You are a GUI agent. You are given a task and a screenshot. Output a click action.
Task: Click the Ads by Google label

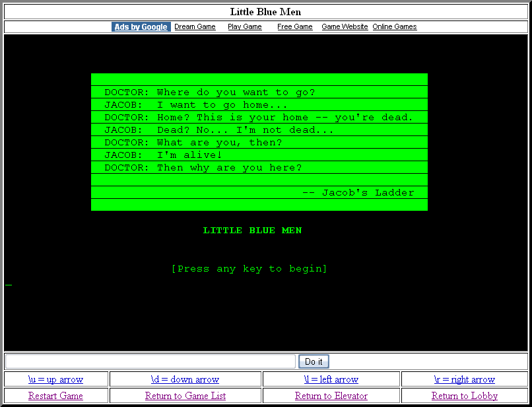pos(141,27)
